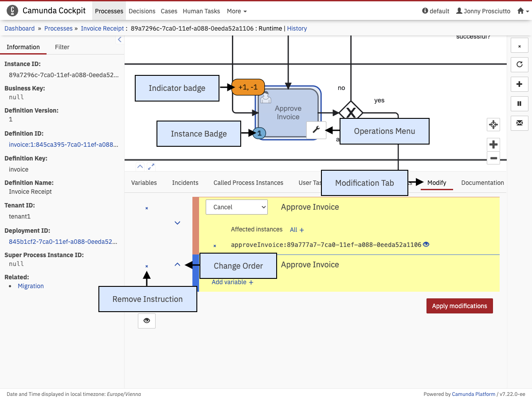Click the home icon menu in header
The height and width of the screenshot is (399, 532).
[x=523, y=11]
